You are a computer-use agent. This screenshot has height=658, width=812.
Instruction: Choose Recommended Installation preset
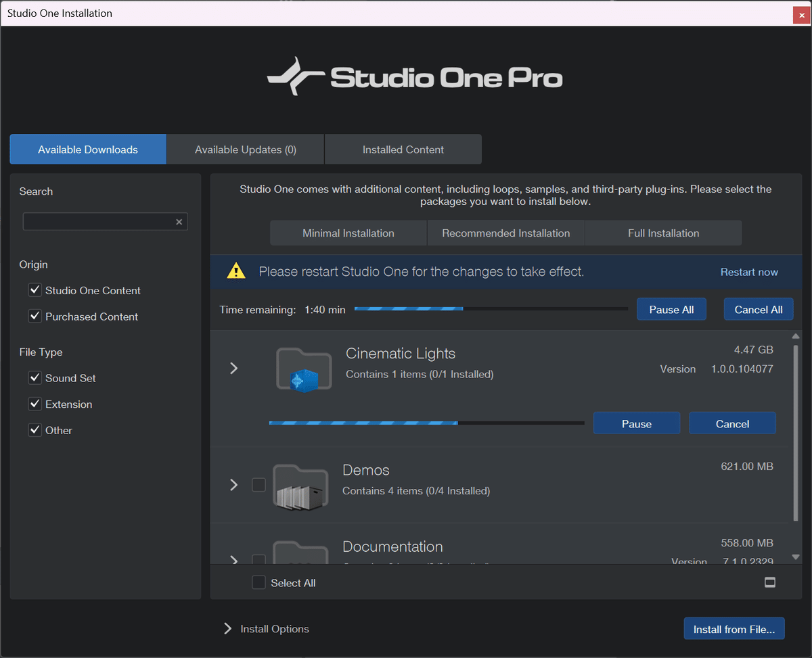506,233
